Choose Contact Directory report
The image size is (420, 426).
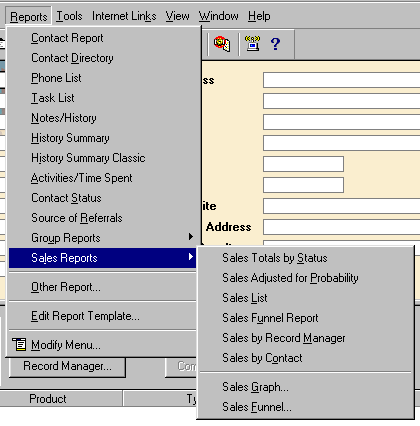[72, 58]
